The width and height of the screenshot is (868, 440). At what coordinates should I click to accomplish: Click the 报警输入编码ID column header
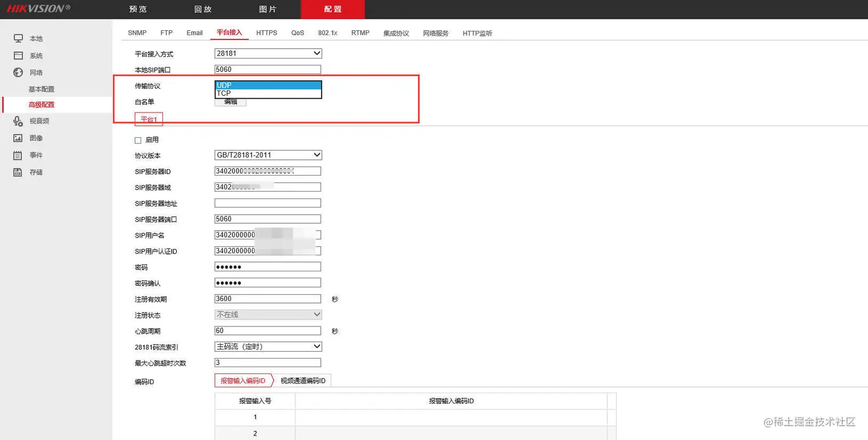click(x=451, y=401)
